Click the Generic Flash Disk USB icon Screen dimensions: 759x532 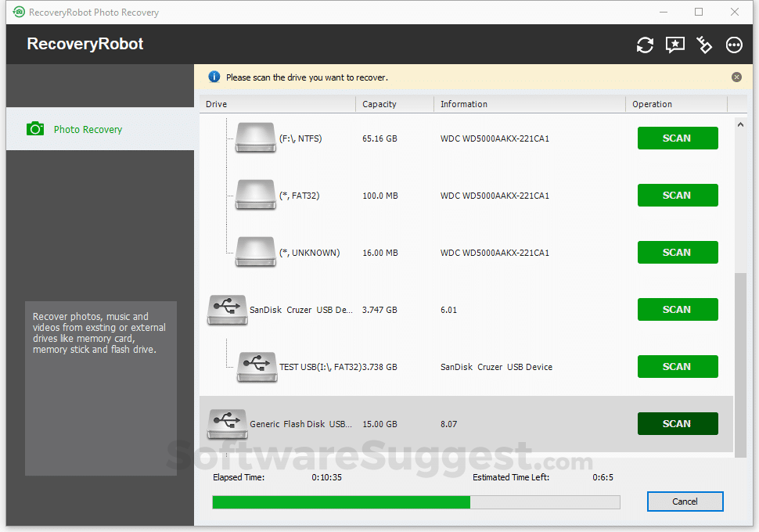(x=227, y=422)
